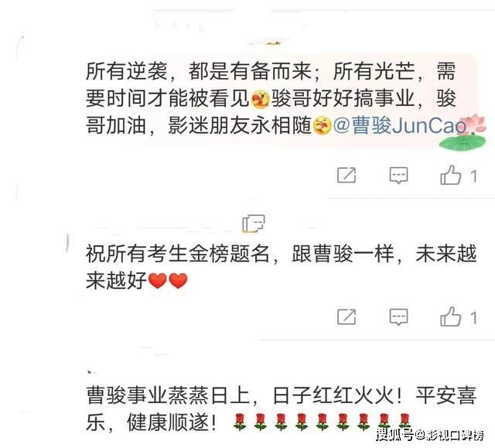495x448 pixels.
Task: Click the second red heart emoji
Action: pos(178,281)
